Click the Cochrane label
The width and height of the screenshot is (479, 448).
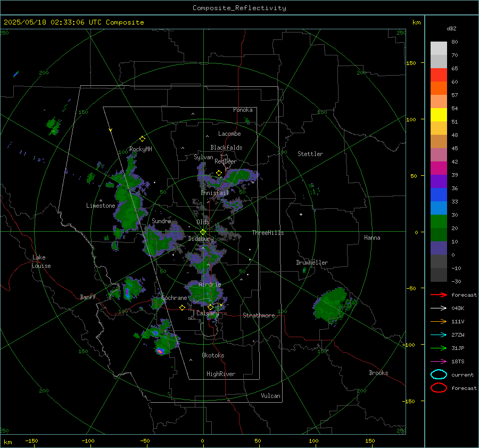174,298
